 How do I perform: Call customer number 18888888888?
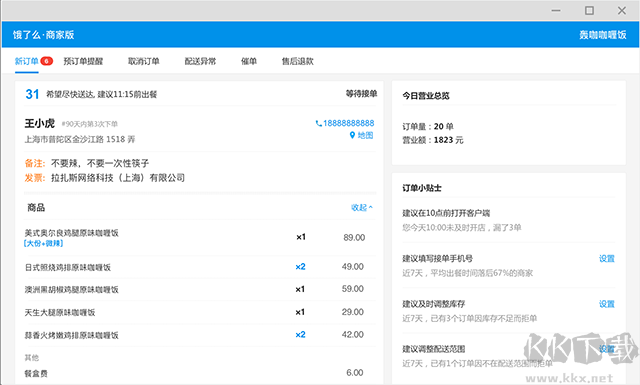349,123
